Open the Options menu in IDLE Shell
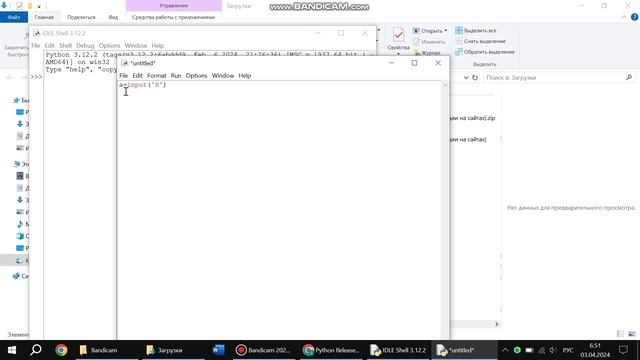 pyautogui.click(x=109, y=45)
